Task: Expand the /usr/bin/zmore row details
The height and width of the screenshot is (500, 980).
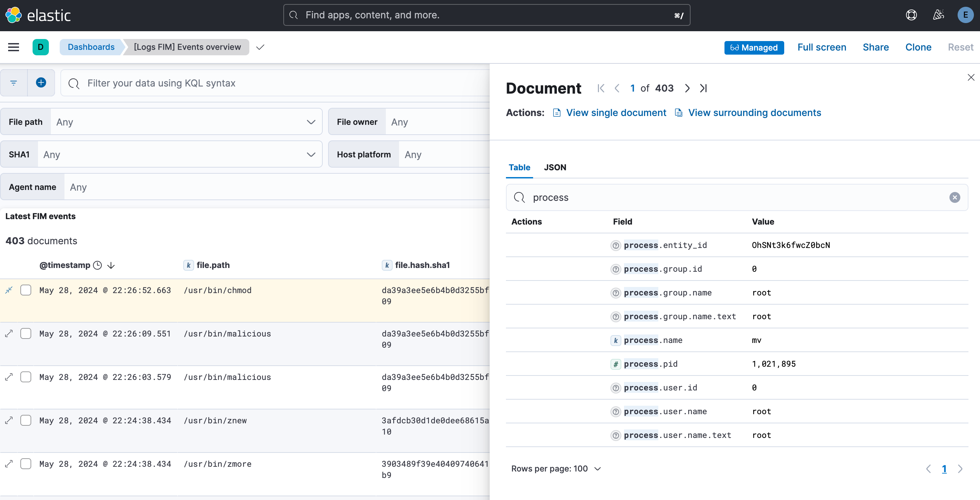Action: (x=9, y=463)
